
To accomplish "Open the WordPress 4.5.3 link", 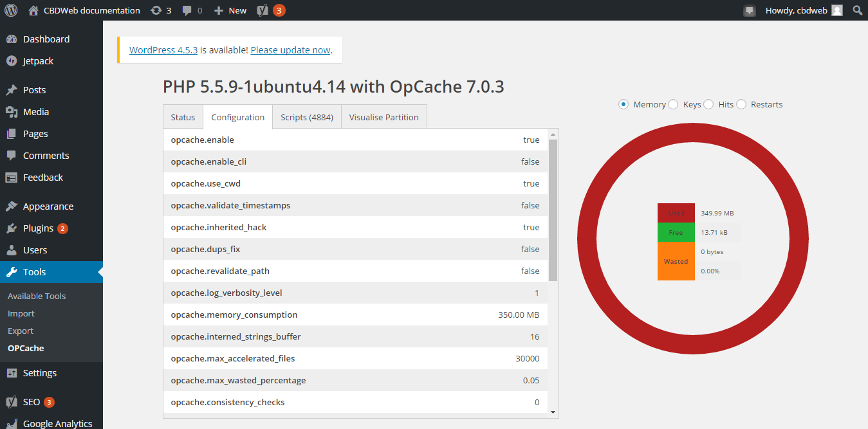I will tap(163, 50).
